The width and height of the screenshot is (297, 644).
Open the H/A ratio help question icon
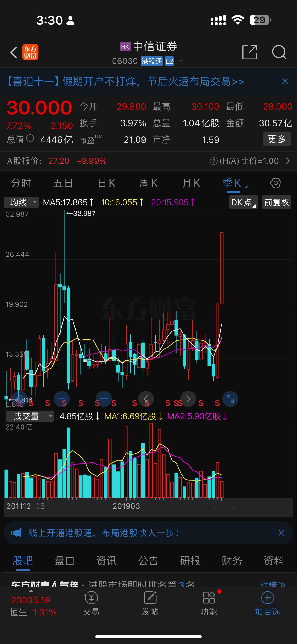(213, 161)
